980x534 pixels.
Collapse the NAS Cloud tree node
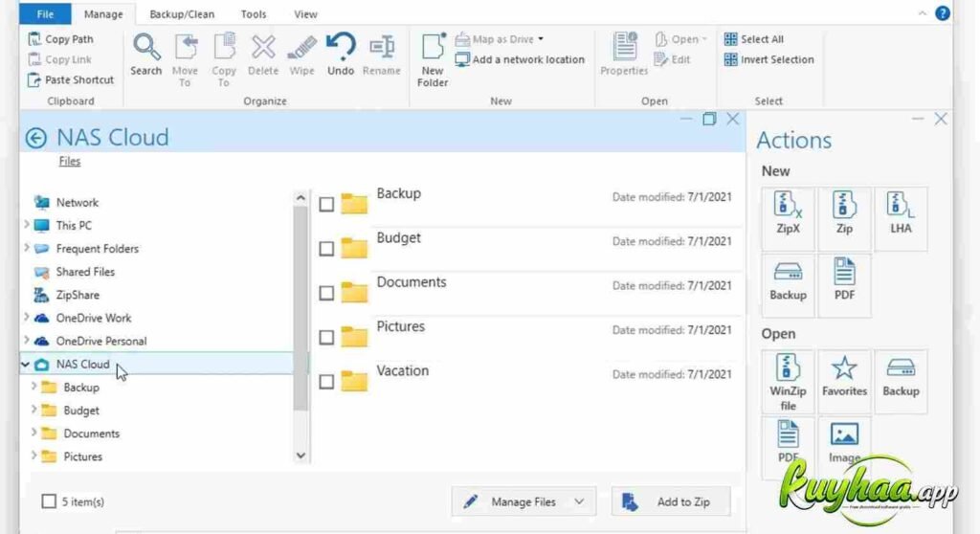(25, 364)
